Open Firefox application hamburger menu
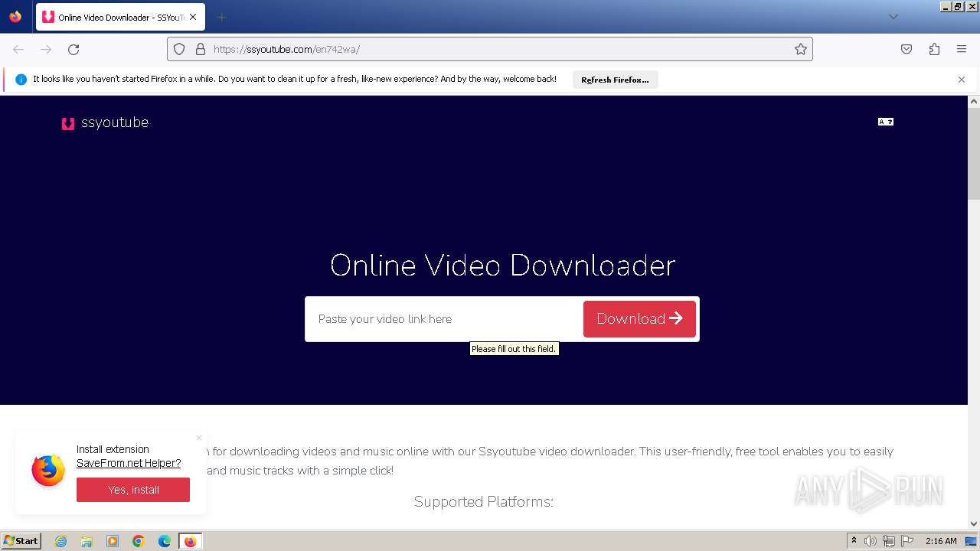Viewport: 980px width, 551px height. [x=962, y=49]
